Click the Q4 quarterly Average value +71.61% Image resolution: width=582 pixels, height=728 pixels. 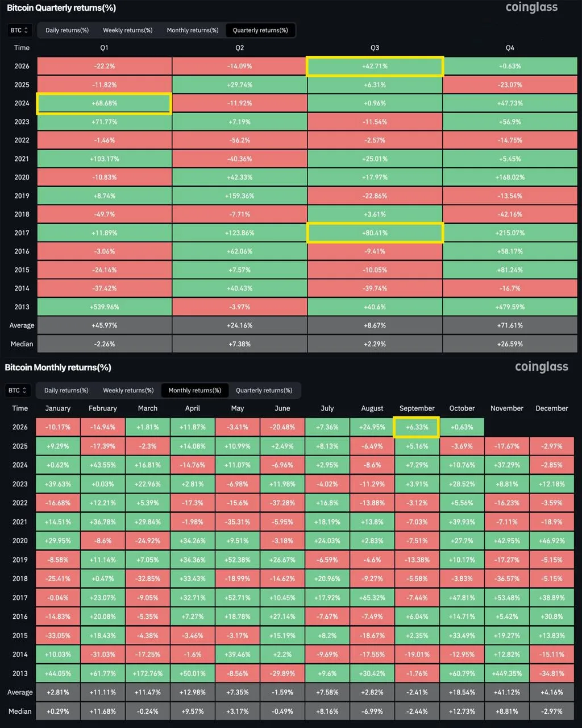click(510, 325)
